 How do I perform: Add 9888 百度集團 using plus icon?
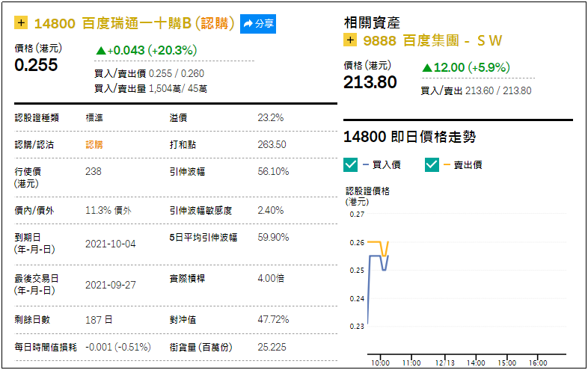click(350, 40)
